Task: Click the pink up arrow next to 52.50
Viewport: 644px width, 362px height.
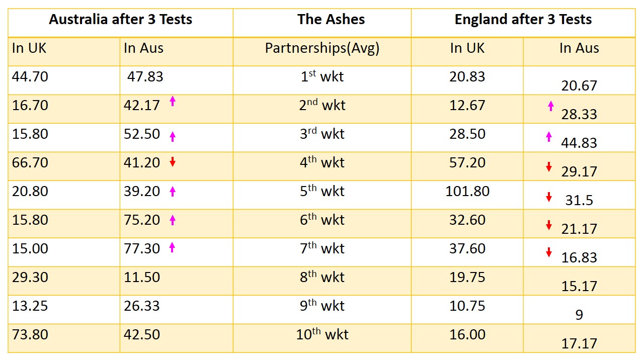Action: coord(173,136)
